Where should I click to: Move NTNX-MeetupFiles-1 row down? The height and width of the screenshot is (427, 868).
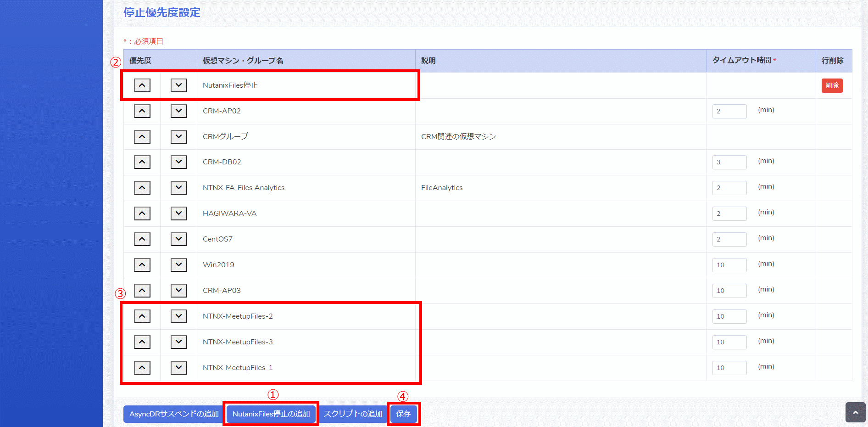point(179,368)
